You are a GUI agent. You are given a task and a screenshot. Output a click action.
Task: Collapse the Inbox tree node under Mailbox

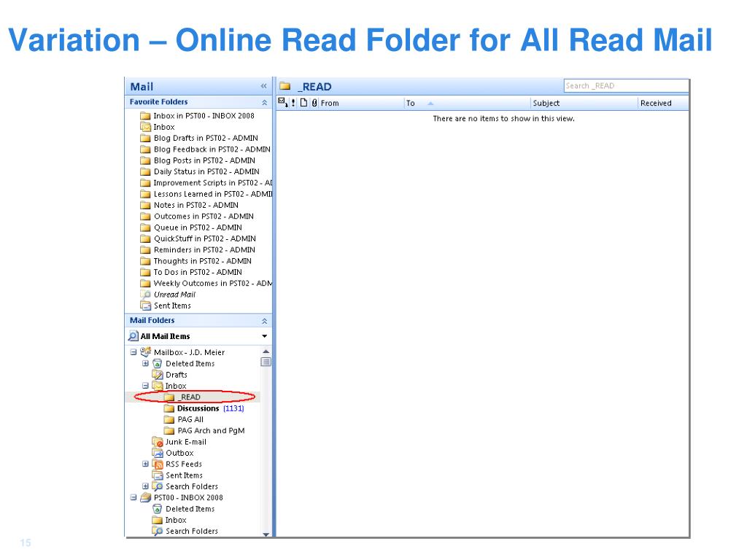(145, 386)
